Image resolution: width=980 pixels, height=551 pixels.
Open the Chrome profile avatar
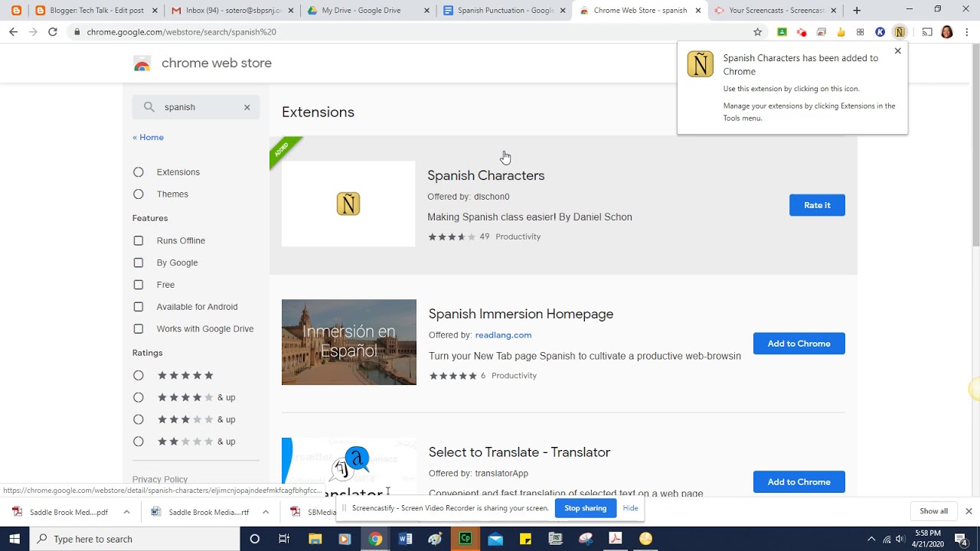(x=947, y=32)
